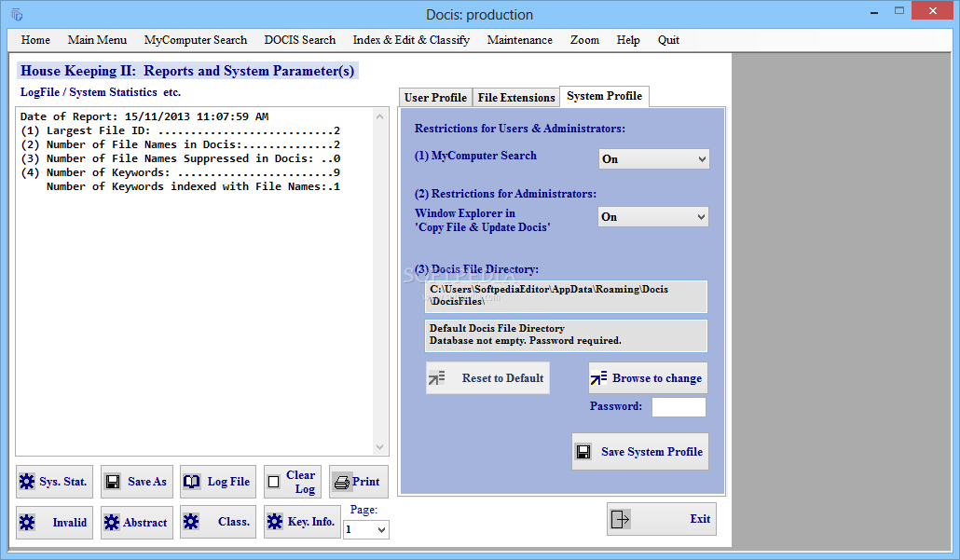Click the 'Largest File ID' log line
The width and height of the screenshot is (960, 560).
180,130
